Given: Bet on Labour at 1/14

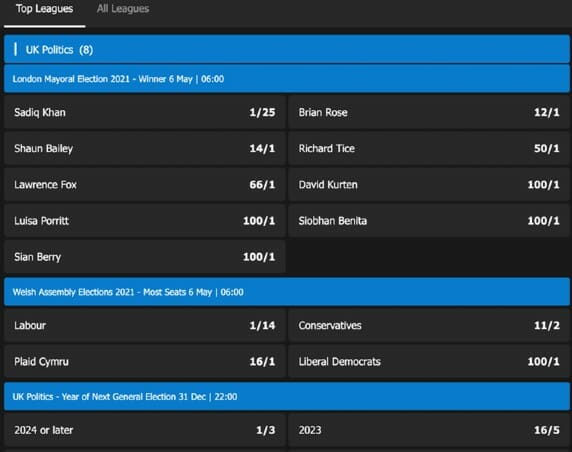Looking at the screenshot, I should pos(144,325).
